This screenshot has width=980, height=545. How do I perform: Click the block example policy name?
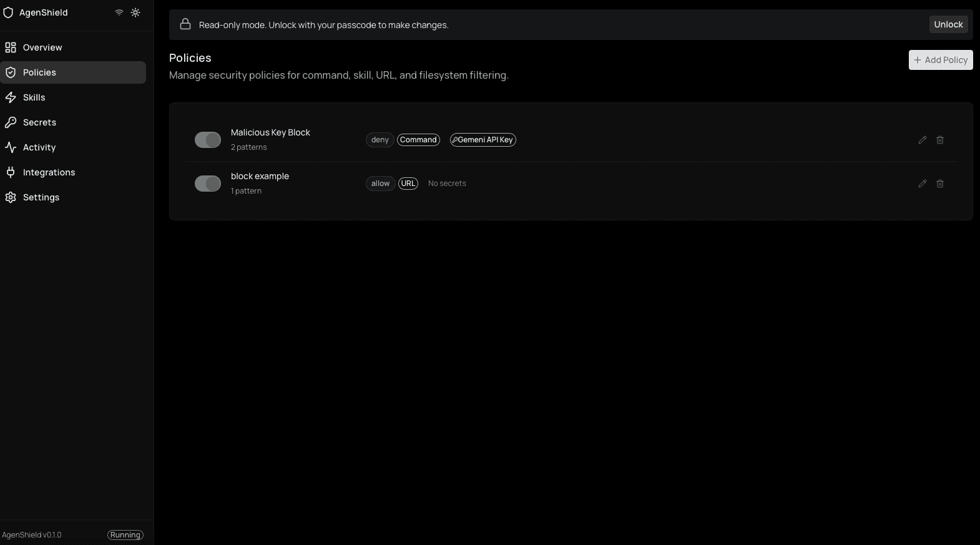[260, 176]
